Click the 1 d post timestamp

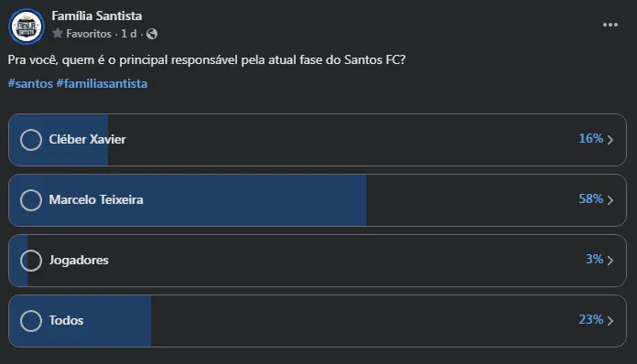point(129,33)
